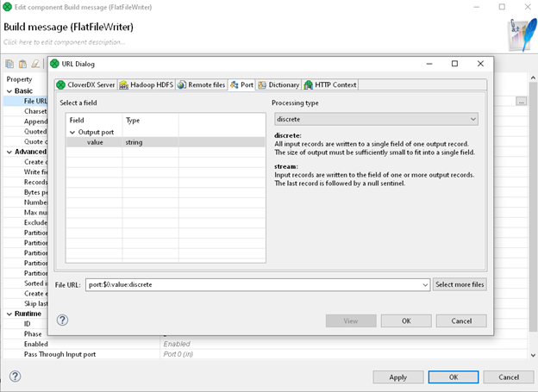
Task: Click Cancel in Edit component window
Action: (x=509, y=377)
